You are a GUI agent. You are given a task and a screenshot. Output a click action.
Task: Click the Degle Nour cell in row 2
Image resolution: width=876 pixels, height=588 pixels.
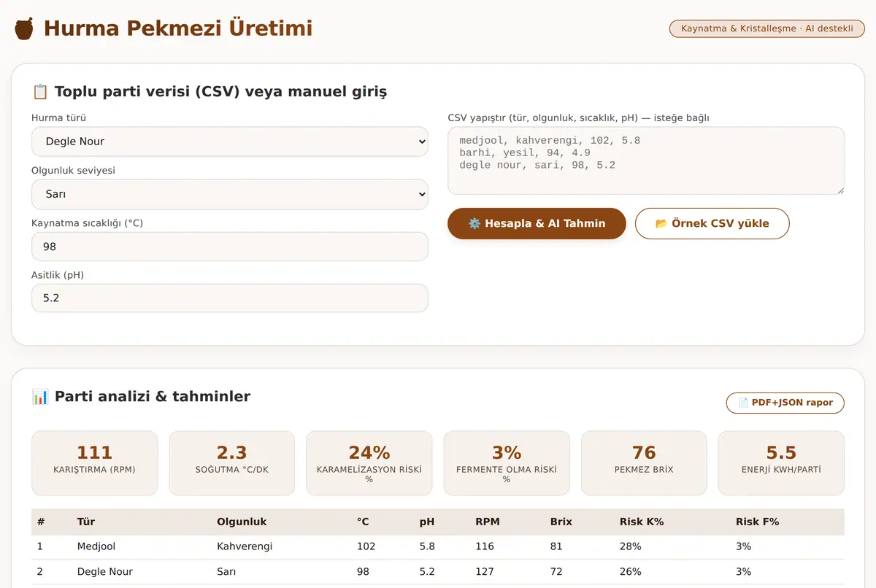click(x=105, y=571)
